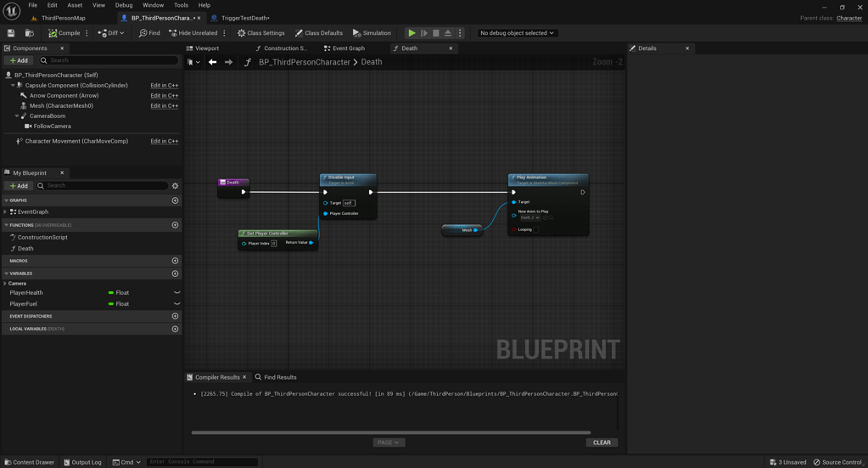Navigate back with the left arrow
This screenshot has height=468, width=868.
[213, 62]
